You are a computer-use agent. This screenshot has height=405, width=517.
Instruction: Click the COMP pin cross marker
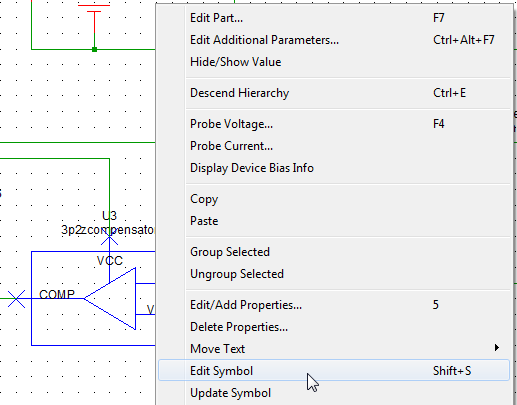coord(16,299)
